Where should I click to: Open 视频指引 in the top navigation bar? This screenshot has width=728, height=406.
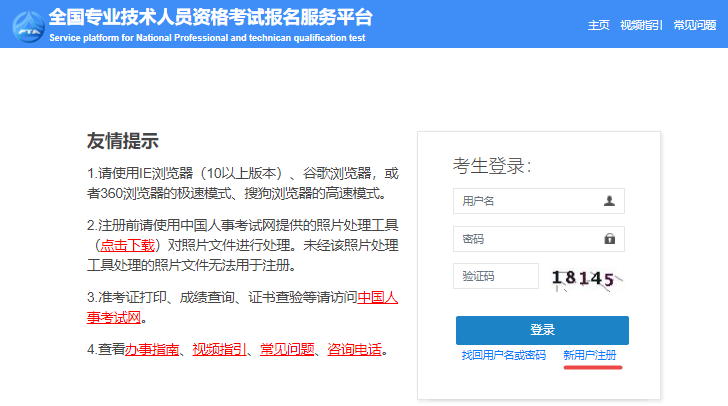tap(640, 25)
